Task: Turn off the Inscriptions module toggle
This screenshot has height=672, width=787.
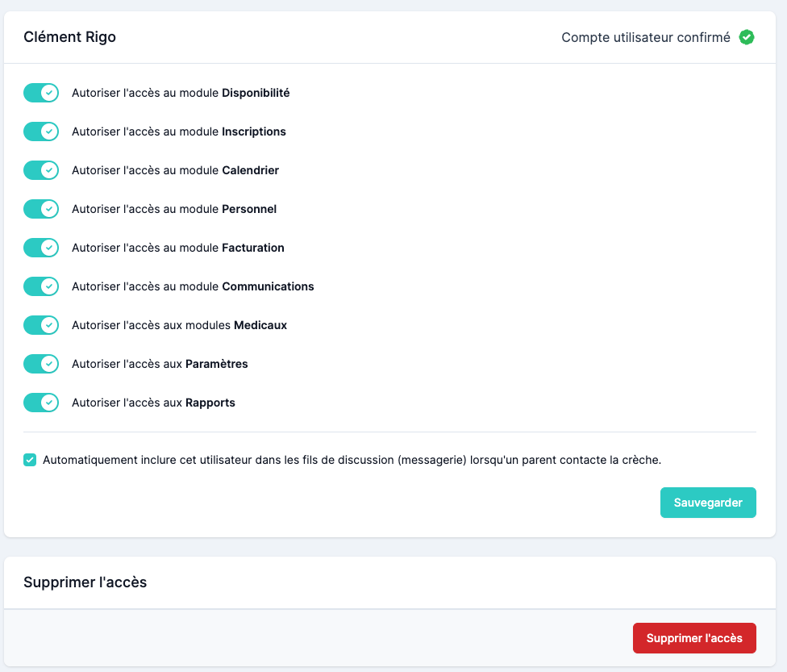Action: click(41, 131)
